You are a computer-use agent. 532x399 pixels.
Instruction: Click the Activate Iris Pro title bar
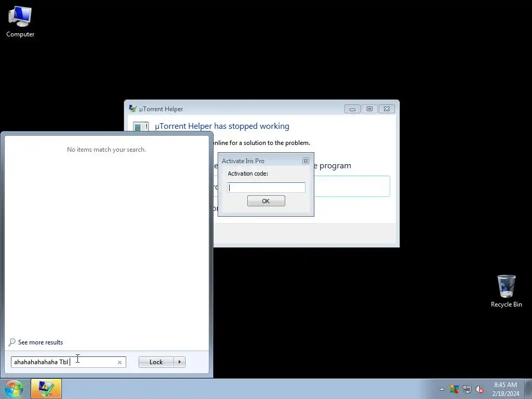261,161
